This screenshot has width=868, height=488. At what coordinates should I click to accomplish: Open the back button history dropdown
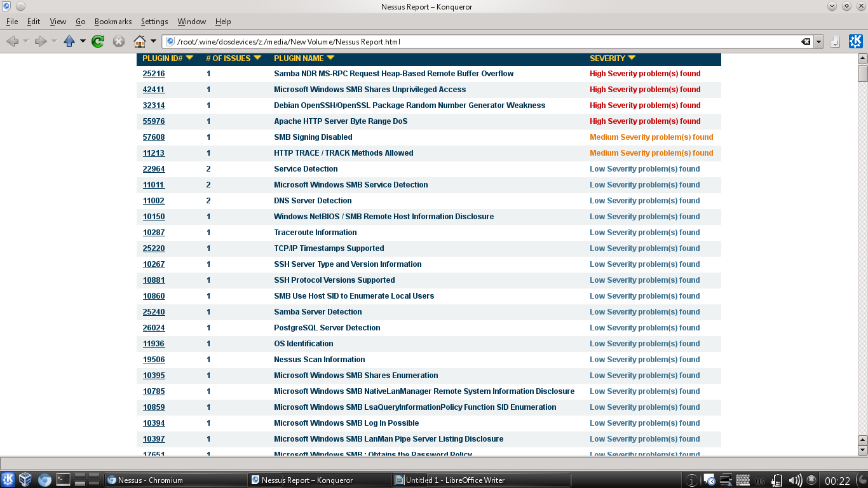pos(26,40)
